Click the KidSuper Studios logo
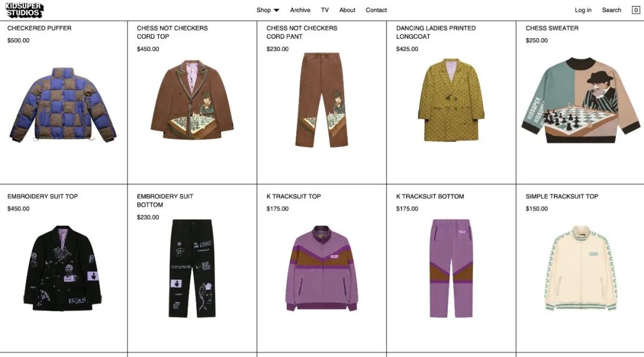The image size is (644, 357). tap(24, 10)
